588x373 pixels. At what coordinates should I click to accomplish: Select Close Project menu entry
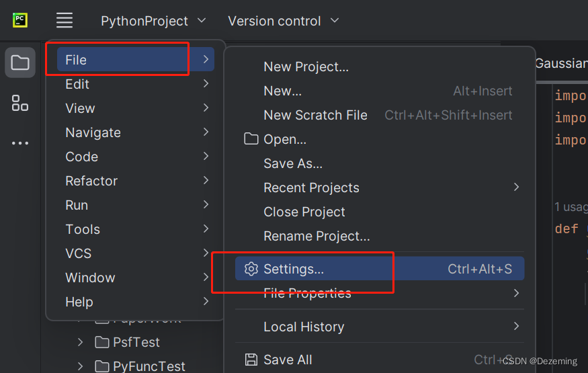(x=304, y=212)
